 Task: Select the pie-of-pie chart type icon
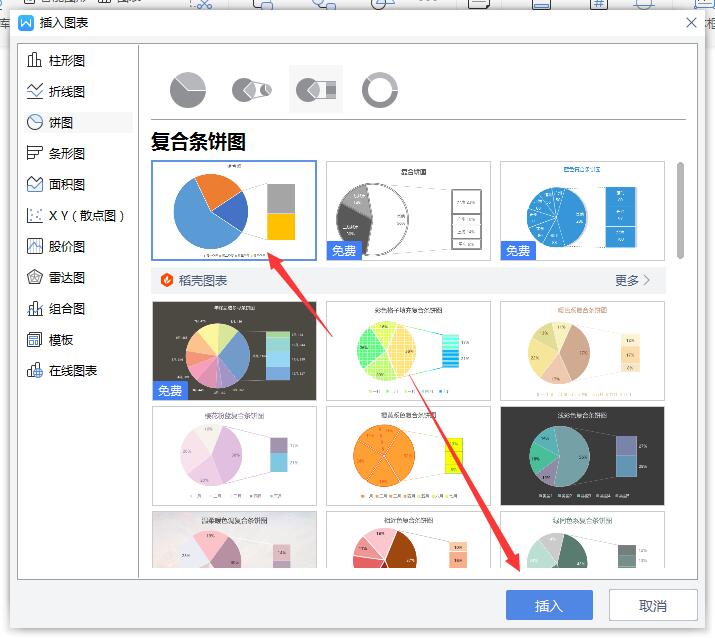[252, 90]
